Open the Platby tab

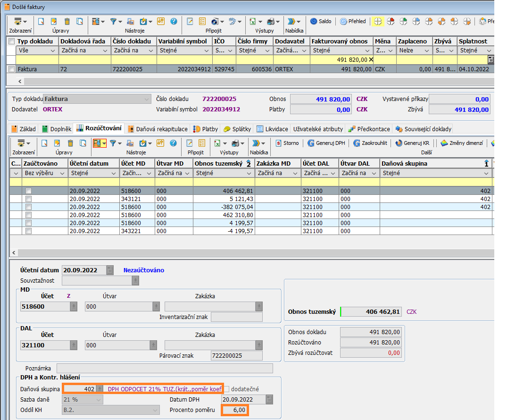(206, 129)
